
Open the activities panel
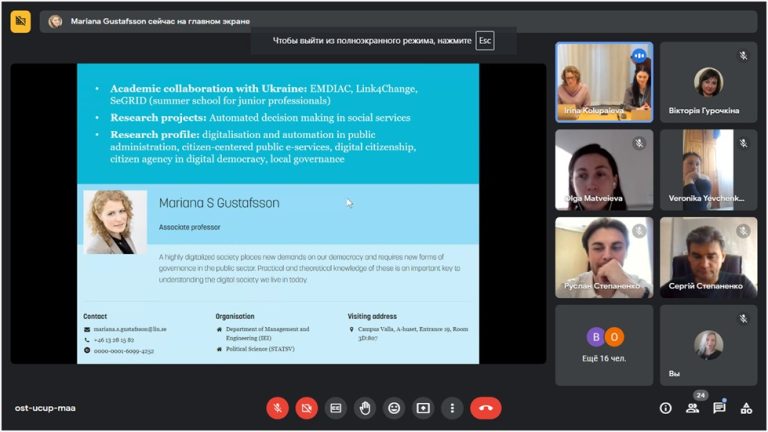(x=746, y=408)
